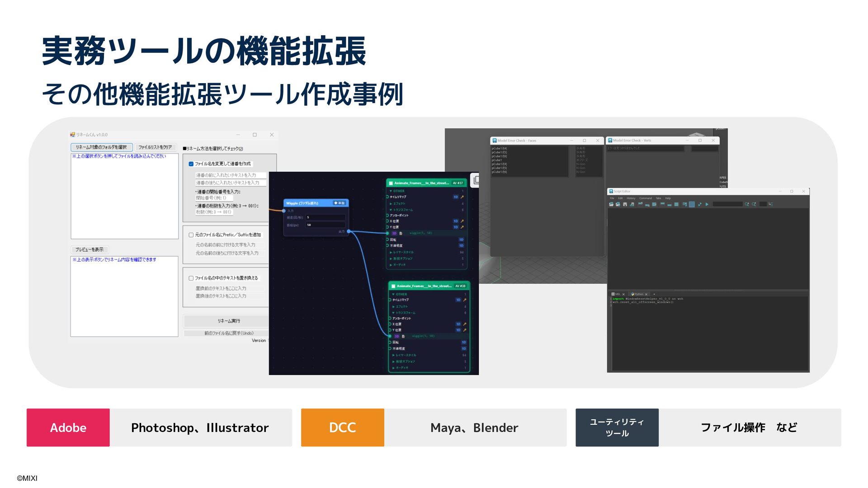Click the Wiggle frequency value field
The height and width of the screenshot is (488, 868).
325,217
